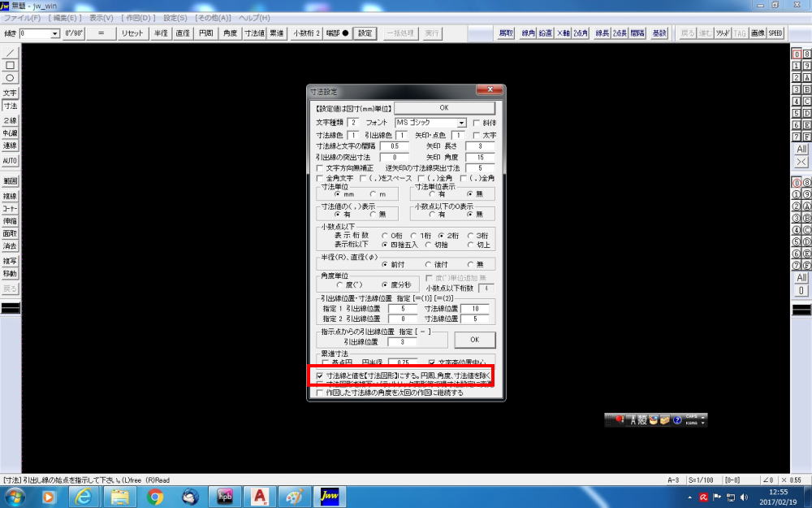Click the 寸法値 button in the control bar
Screen dimensions: 812x508
[254, 33]
